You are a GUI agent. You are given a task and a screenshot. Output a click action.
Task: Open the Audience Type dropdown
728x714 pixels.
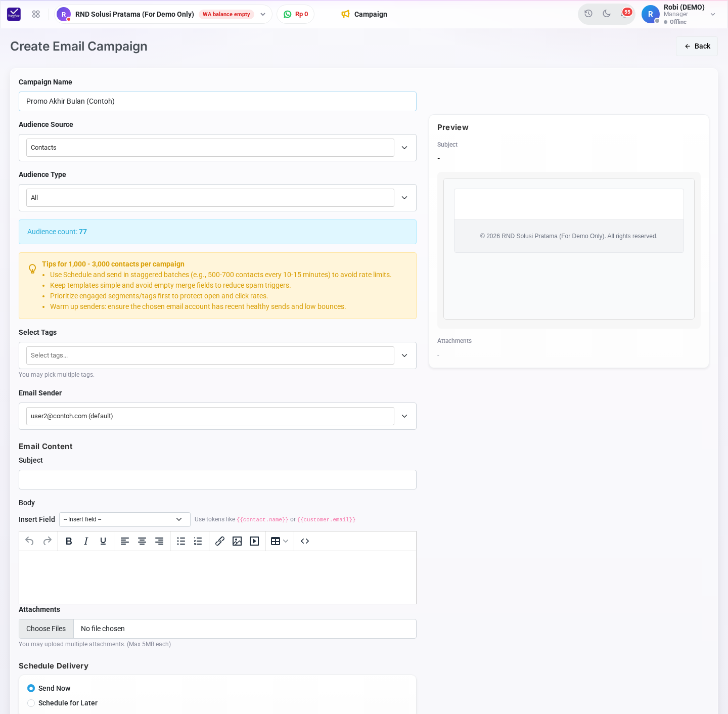click(217, 198)
